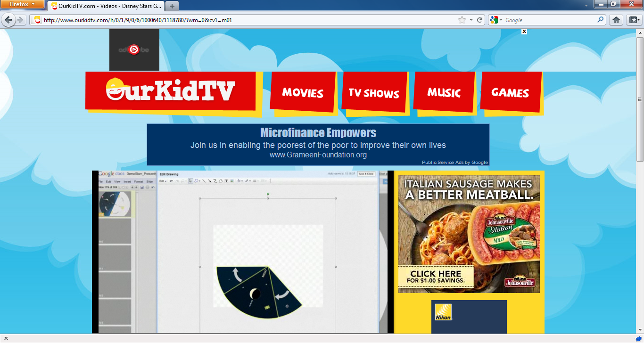Image resolution: width=644 pixels, height=343 pixels.
Task: Go to the TV SHOWS section
Action: pyautogui.click(x=374, y=93)
